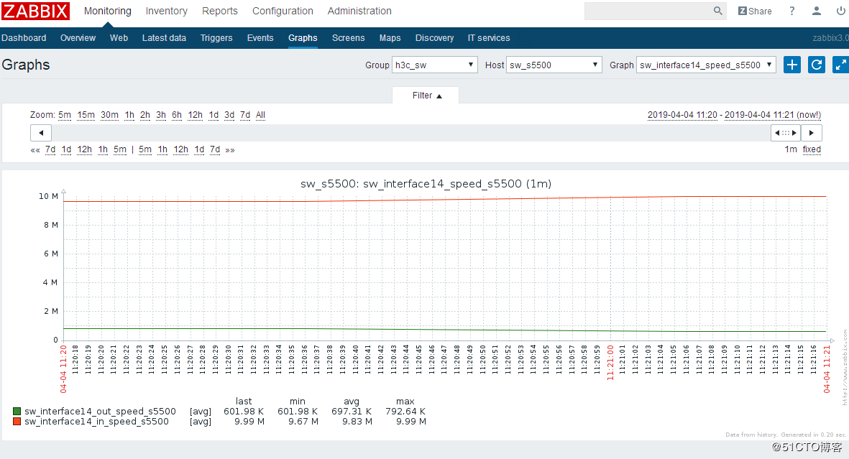Click the red in_speed legend swatch
This screenshot has width=849, height=459.
click(x=17, y=422)
